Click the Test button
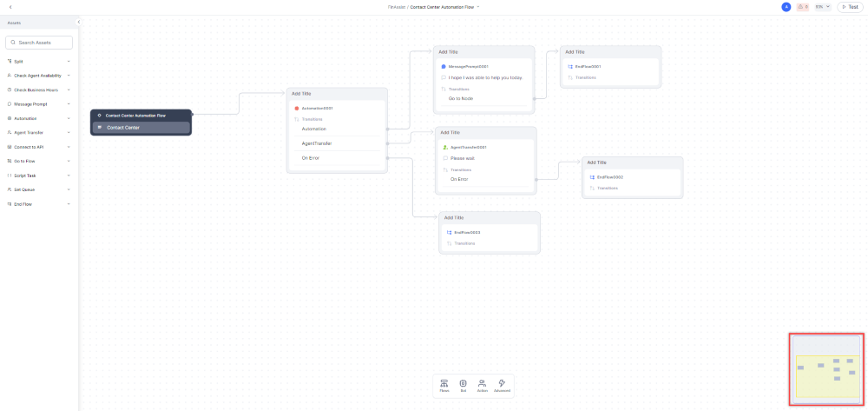The height and width of the screenshot is (411, 868). (x=850, y=6)
